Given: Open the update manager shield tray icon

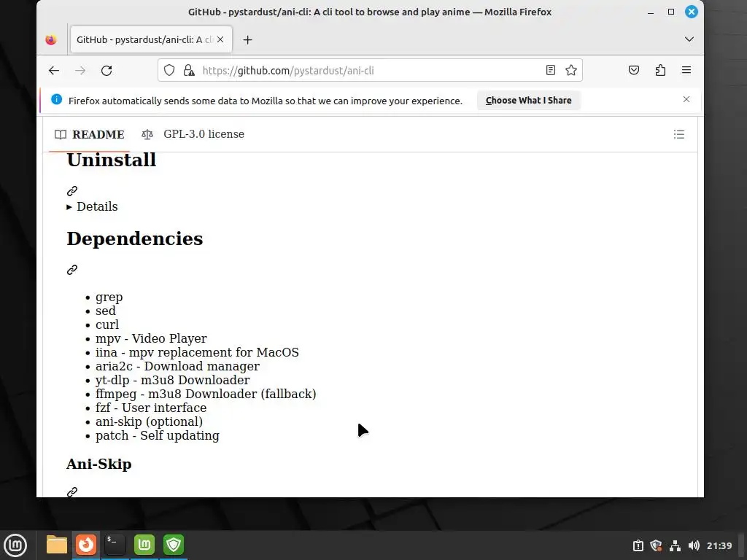Looking at the screenshot, I should click(656, 545).
